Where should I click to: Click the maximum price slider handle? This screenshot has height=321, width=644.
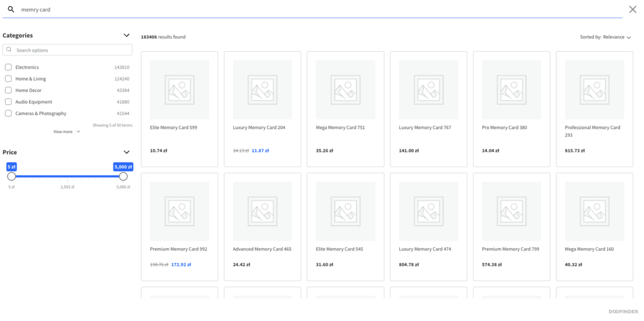[x=123, y=176]
